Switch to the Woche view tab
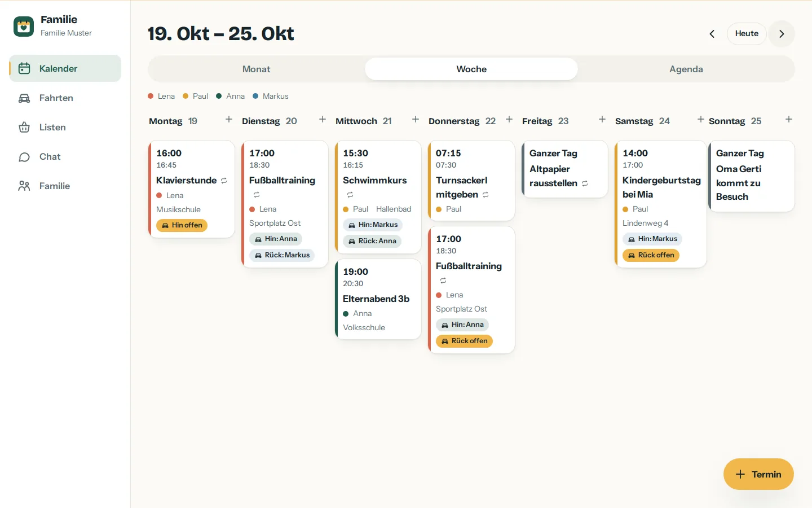The height and width of the screenshot is (508, 812). click(x=471, y=69)
